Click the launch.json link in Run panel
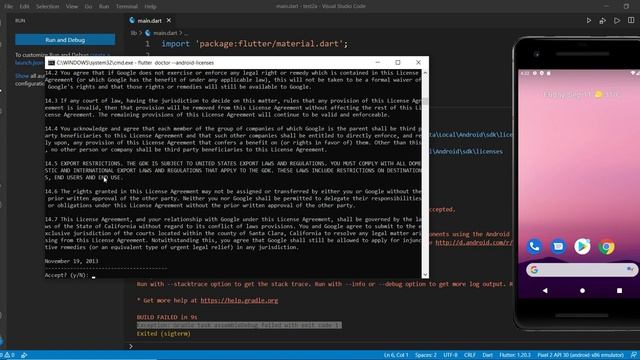This screenshot has width=640, height=360. pos(29,63)
